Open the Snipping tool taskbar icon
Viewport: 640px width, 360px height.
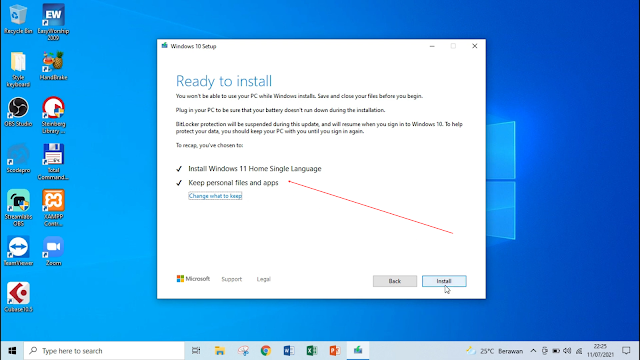tap(243, 351)
